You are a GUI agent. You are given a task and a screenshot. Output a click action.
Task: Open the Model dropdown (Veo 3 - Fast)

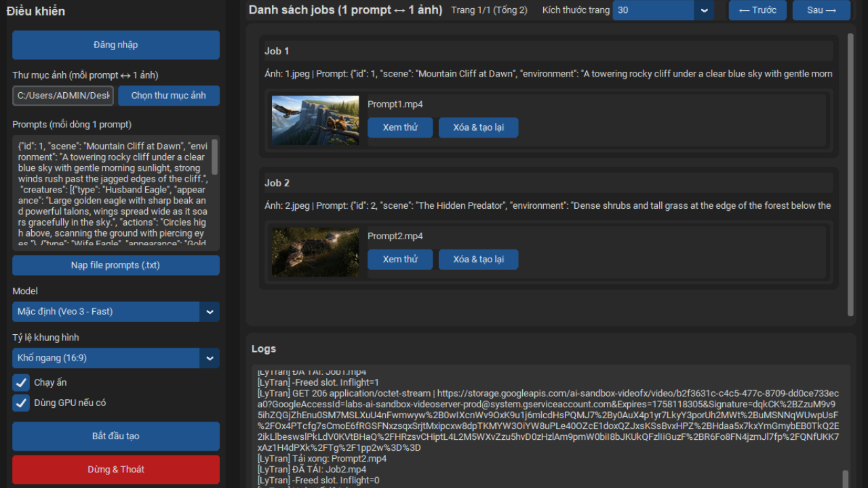[115, 312]
